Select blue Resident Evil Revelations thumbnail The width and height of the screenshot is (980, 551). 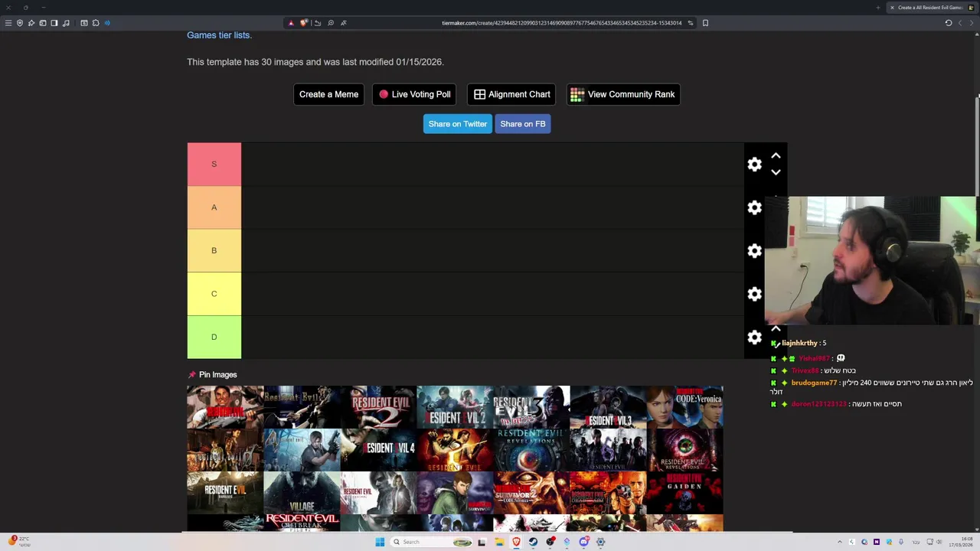(x=531, y=450)
